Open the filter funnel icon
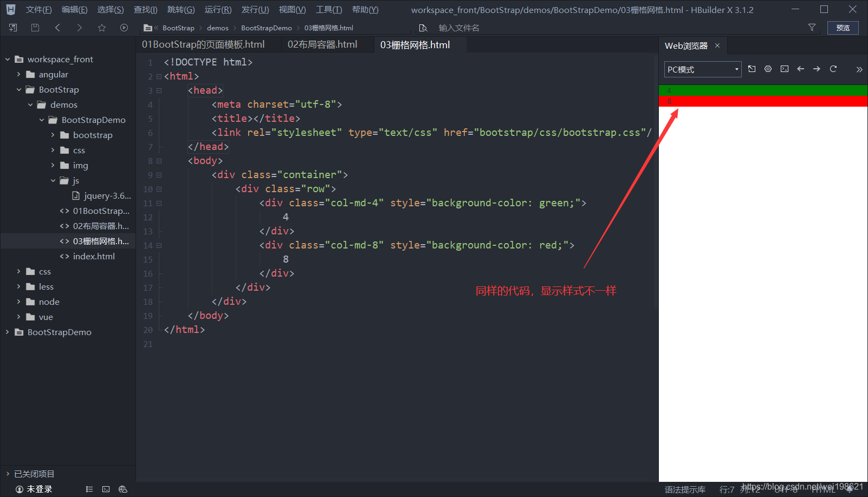Screen dimensions: 868x497 (x=812, y=28)
